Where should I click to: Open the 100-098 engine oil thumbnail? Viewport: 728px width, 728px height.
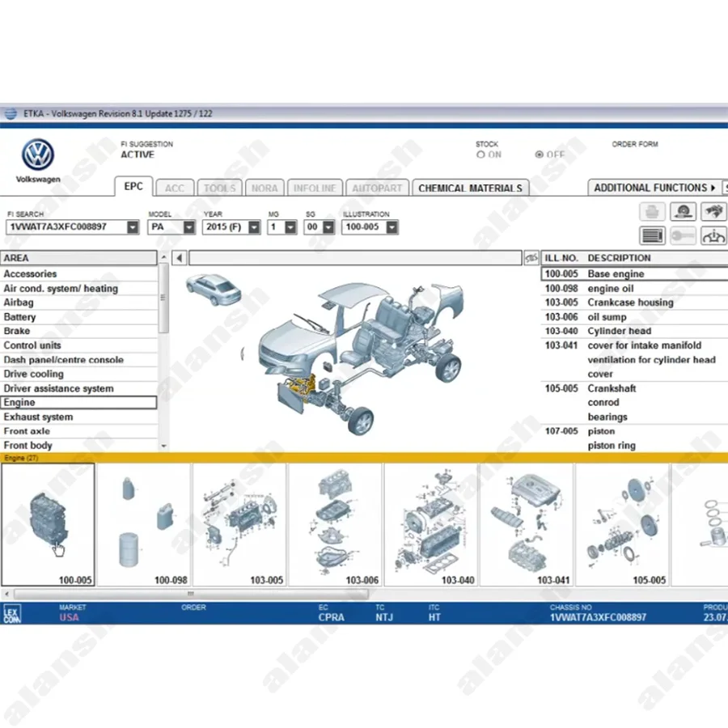tap(144, 525)
